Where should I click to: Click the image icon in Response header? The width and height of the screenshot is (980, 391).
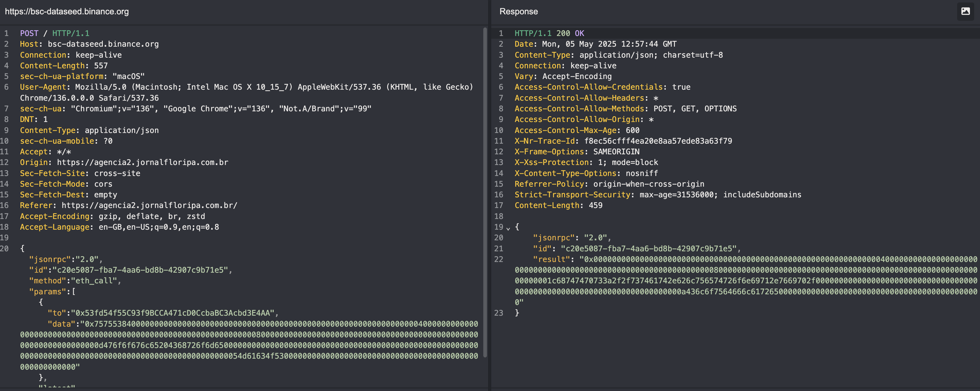[965, 11]
